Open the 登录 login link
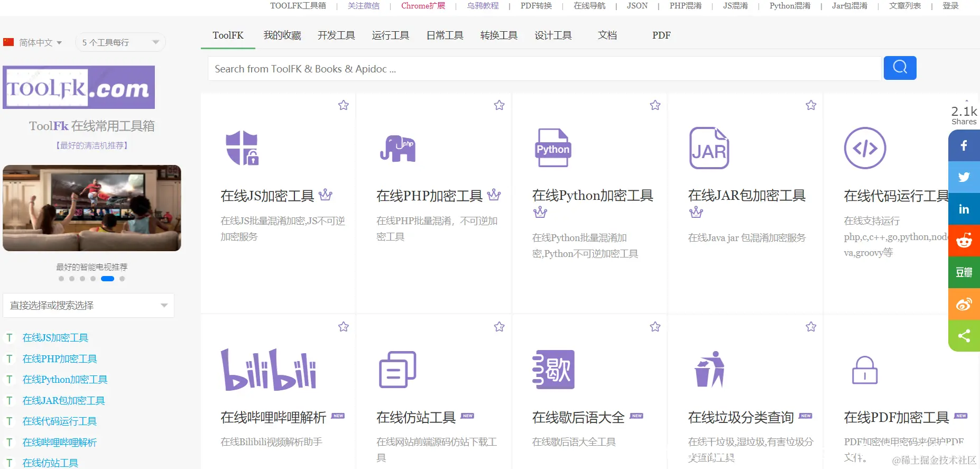This screenshot has width=980, height=469. 950,6
